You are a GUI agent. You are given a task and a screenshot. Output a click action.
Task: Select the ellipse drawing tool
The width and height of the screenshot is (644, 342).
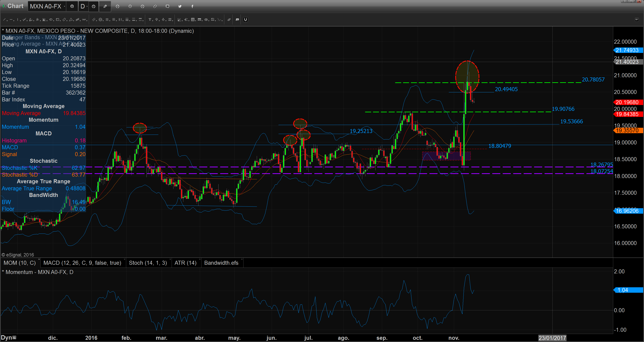tap(51, 20)
